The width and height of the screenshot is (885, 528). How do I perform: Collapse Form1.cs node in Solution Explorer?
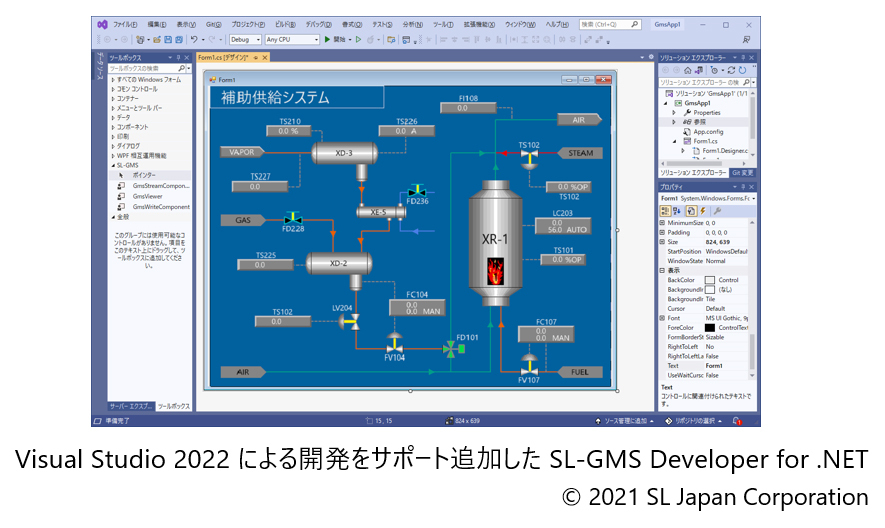674,141
